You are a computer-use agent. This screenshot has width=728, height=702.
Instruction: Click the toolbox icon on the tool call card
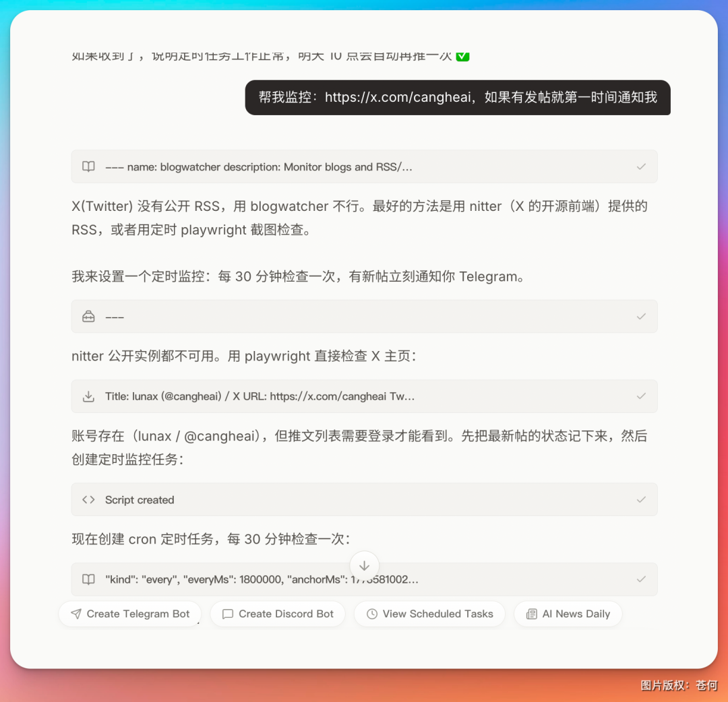88,317
